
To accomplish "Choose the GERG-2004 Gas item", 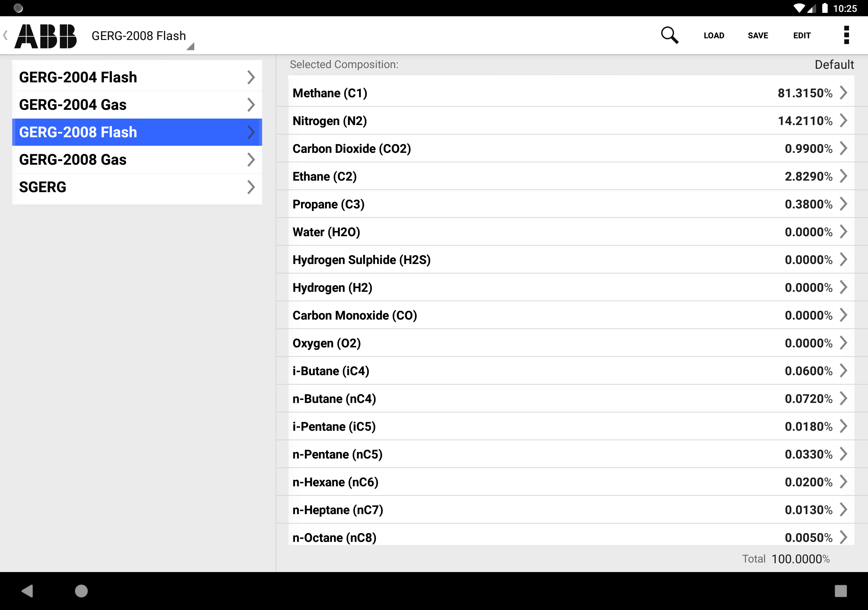I will click(x=137, y=105).
